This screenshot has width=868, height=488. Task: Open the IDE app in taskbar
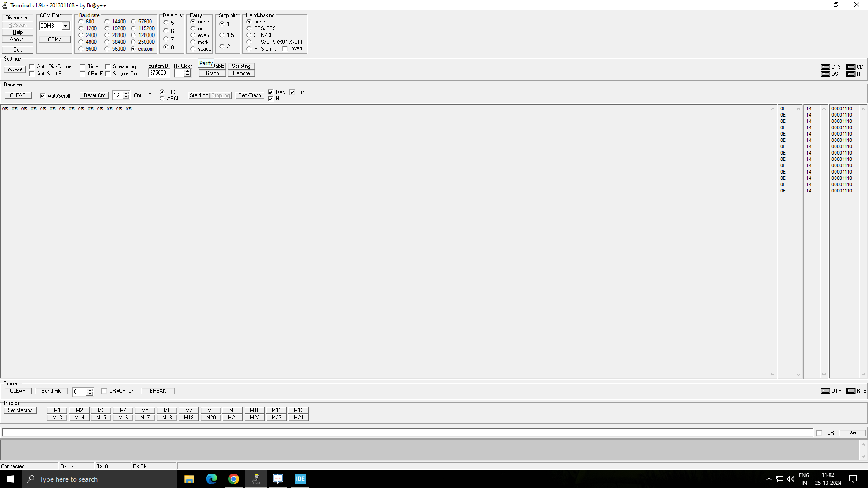tap(300, 479)
